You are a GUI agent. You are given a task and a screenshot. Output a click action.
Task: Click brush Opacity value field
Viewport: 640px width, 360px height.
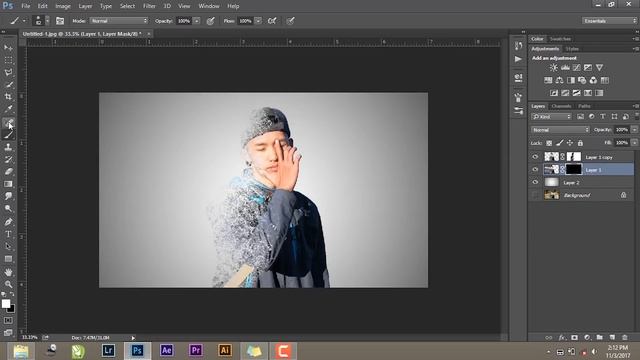[184, 21]
